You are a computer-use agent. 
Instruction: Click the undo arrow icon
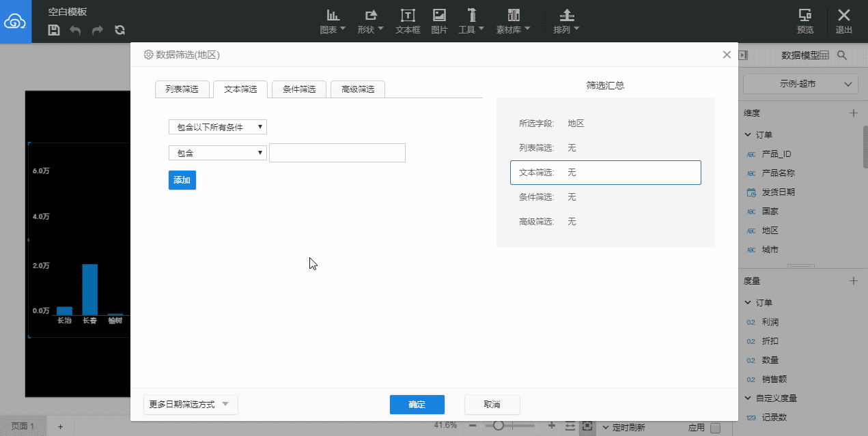tap(75, 30)
